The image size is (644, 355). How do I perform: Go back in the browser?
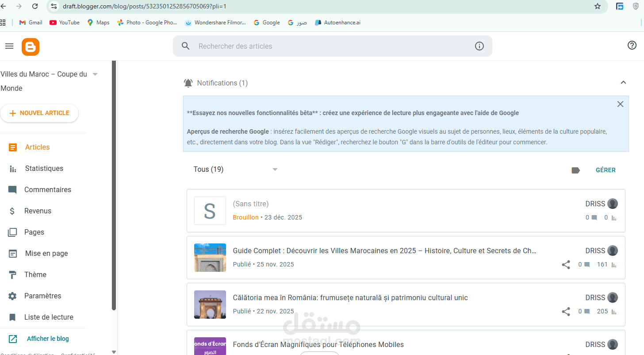tap(4, 6)
